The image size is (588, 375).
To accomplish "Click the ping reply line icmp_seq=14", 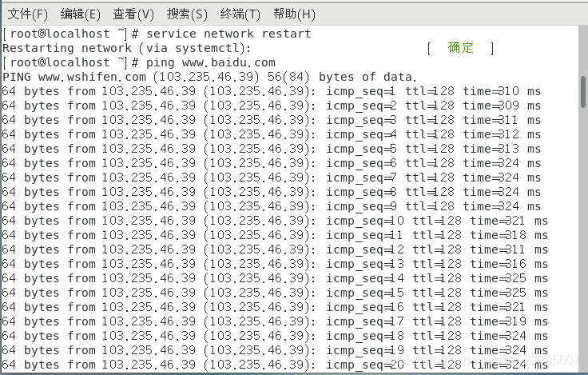I will coord(276,278).
